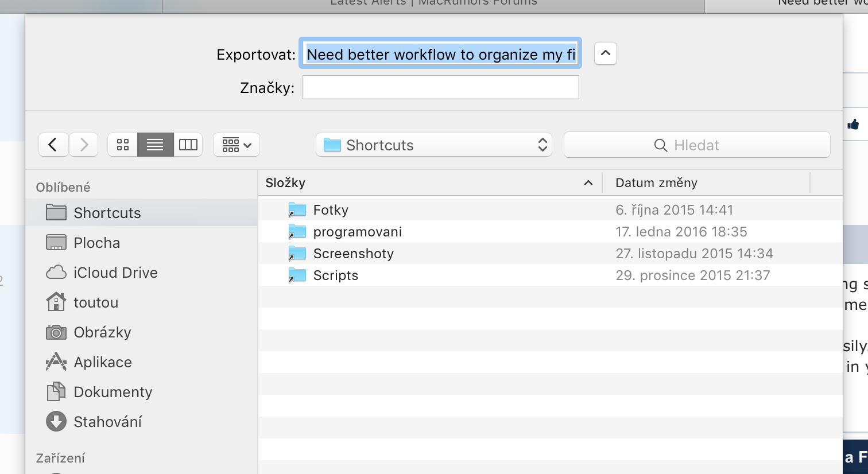This screenshot has height=474, width=868.
Task: Switch to icon grid view
Action: tap(123, 145)
